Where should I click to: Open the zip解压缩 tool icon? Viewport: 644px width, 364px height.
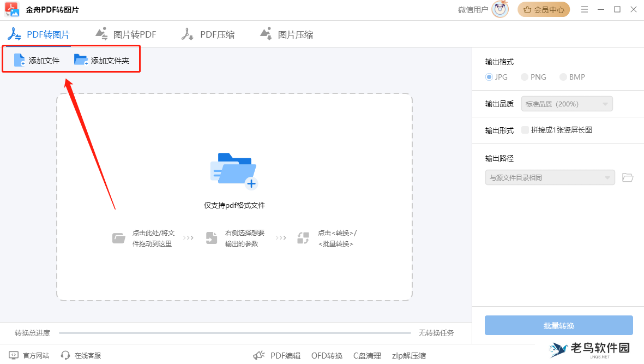pyautogui.click(x=408, y=355)
